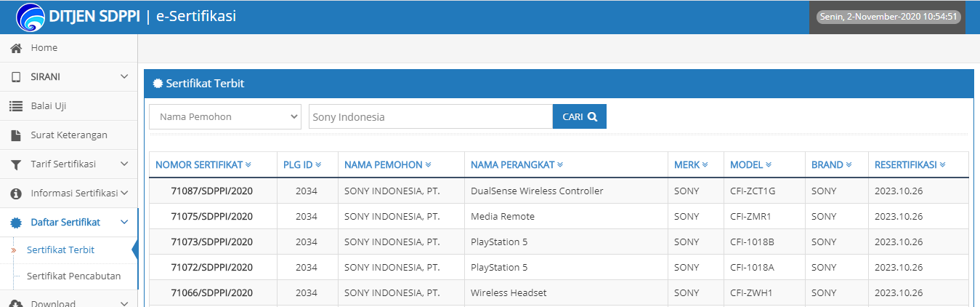Click the Home house icon in sidebar
The image size is (980, 307).
(x=16, y=48)
